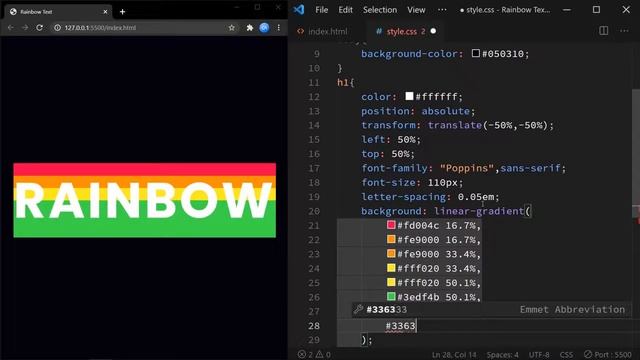Accept the #336333 Emmet Abbreviation suggestion

pos(491,309)
